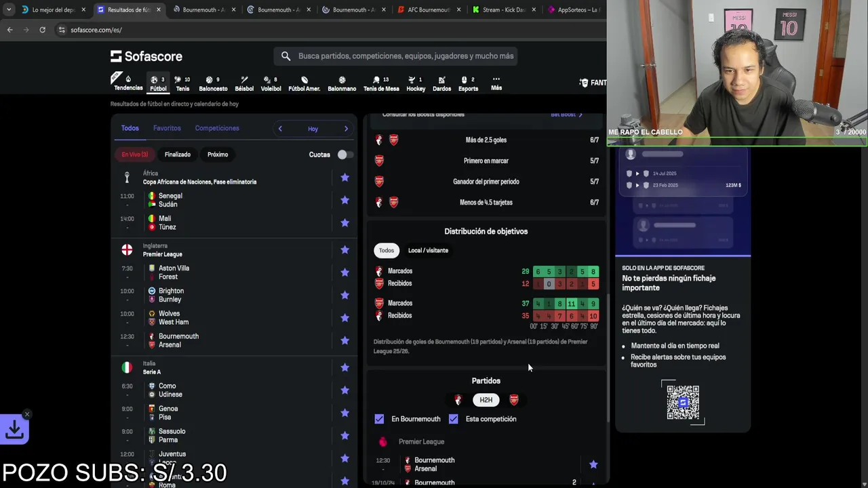Open the Premier League competition link

click(x=162, y=254)
